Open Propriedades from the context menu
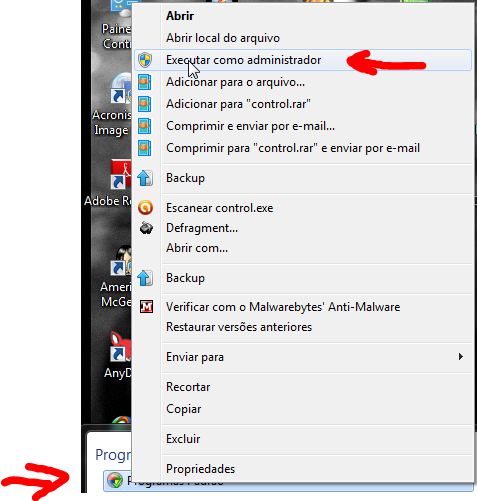 [200, 469]
